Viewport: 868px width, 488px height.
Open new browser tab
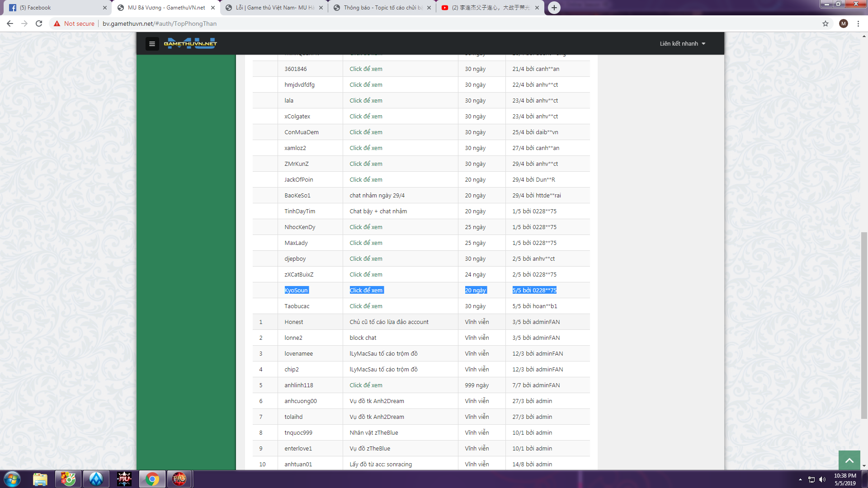pyautogui.click(x=554, y=8)
